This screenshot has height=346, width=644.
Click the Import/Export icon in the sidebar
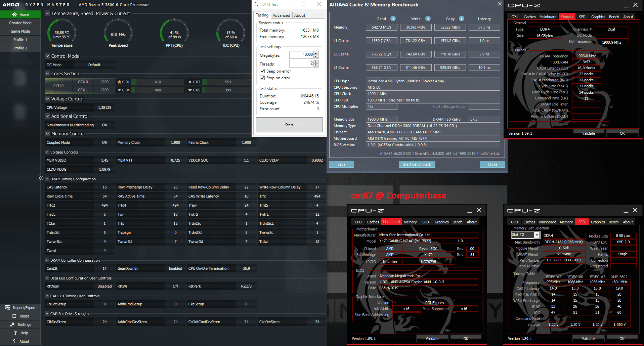tap(7, 308)
